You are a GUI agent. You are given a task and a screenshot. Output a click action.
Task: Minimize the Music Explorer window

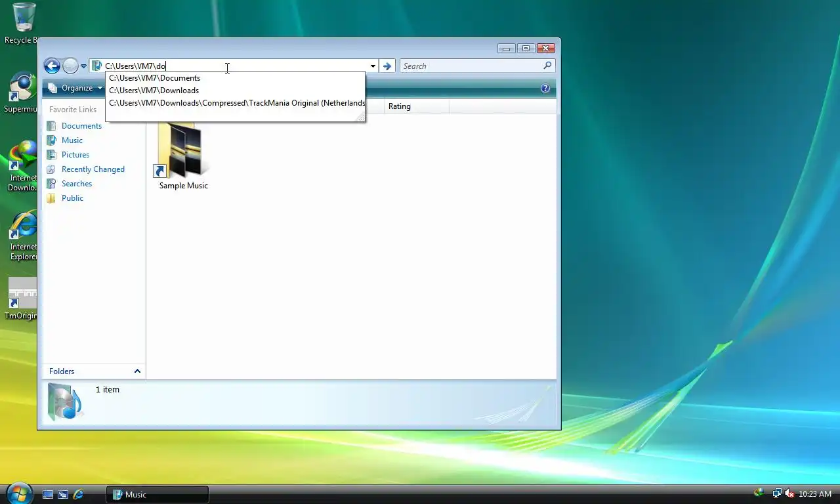(x=506, y=49)
